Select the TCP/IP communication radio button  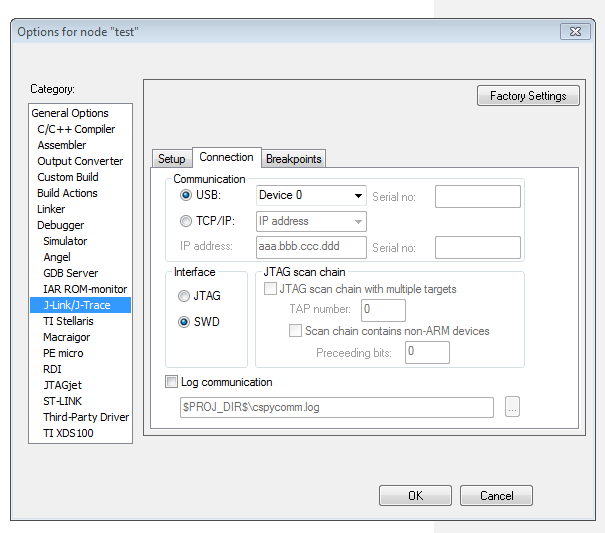[x=185, y=221]
